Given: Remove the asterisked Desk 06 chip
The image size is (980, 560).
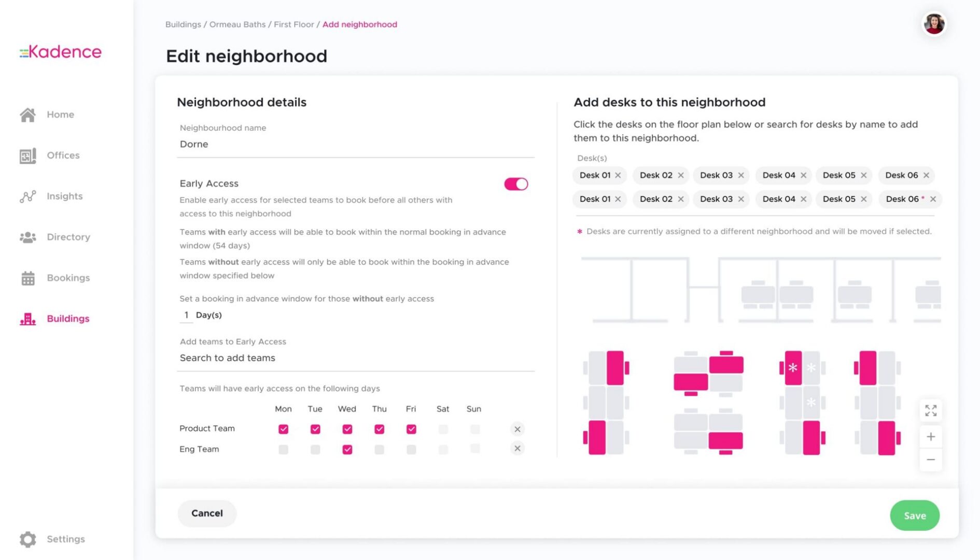Looking at the screenshot, I should click(933, 199).
